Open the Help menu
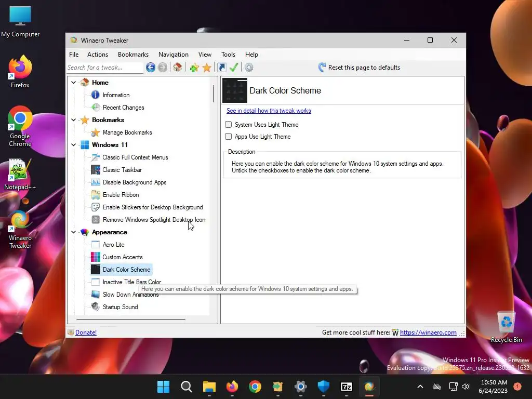Screen dimensions: 532x399 tap(251, 54)
